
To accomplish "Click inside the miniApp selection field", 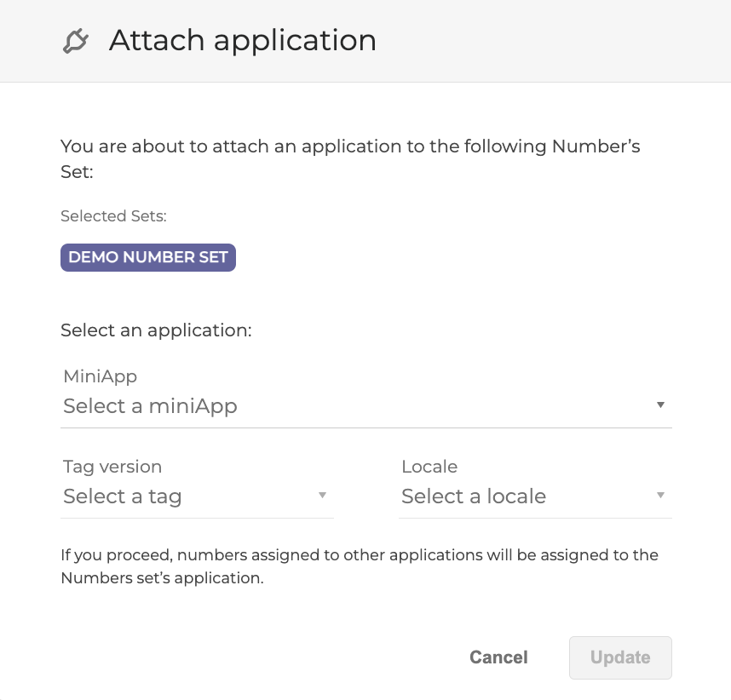I will 256,406.
